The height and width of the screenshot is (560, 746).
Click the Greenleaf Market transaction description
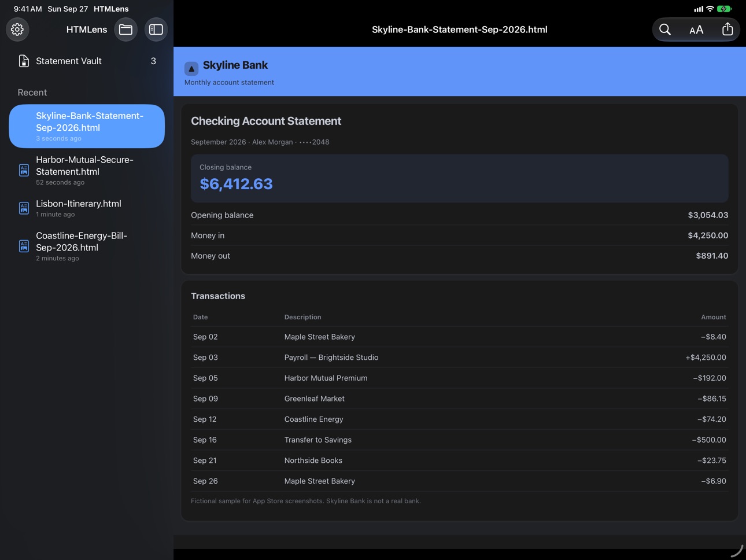314,399
